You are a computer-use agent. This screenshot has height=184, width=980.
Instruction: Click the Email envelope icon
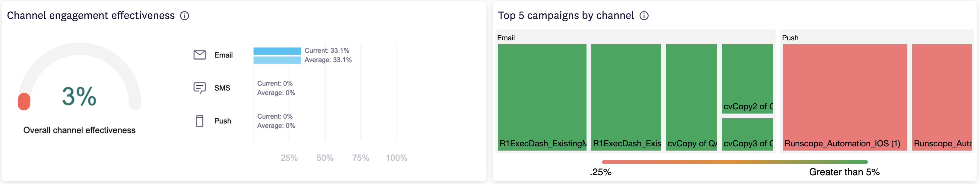[199, 55]
